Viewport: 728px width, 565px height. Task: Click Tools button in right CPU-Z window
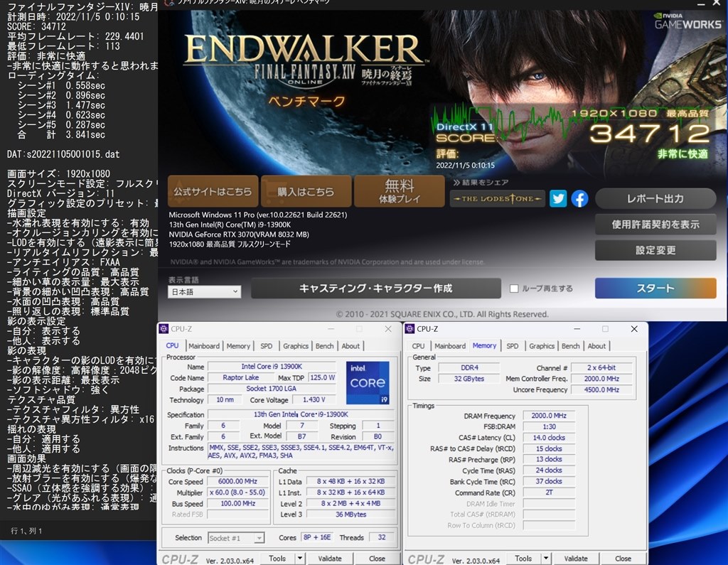523,559
